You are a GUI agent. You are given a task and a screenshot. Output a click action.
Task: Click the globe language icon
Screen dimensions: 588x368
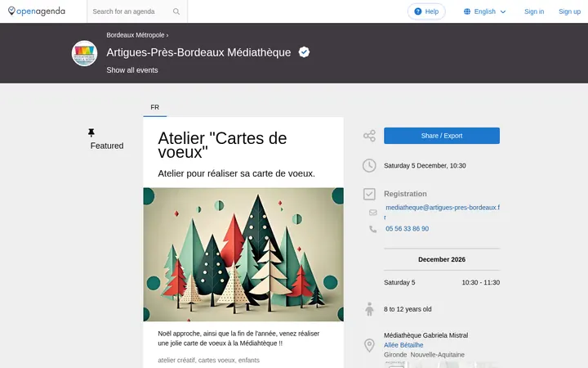click(467, 11)
